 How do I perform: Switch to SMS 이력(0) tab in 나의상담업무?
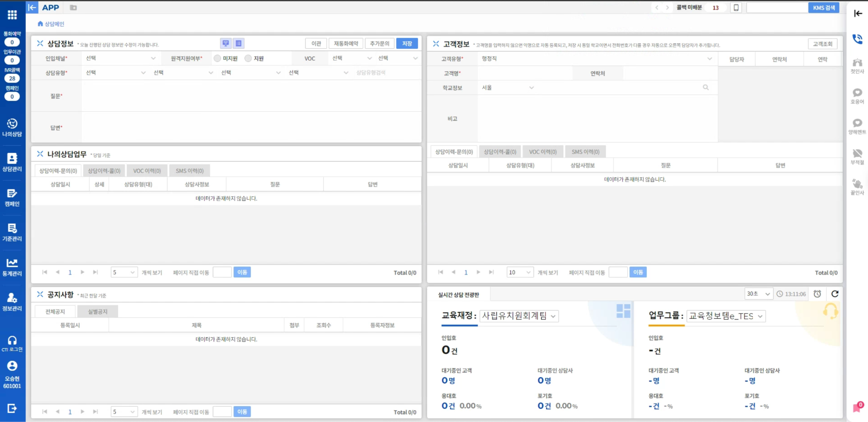(x=190, y=170)
